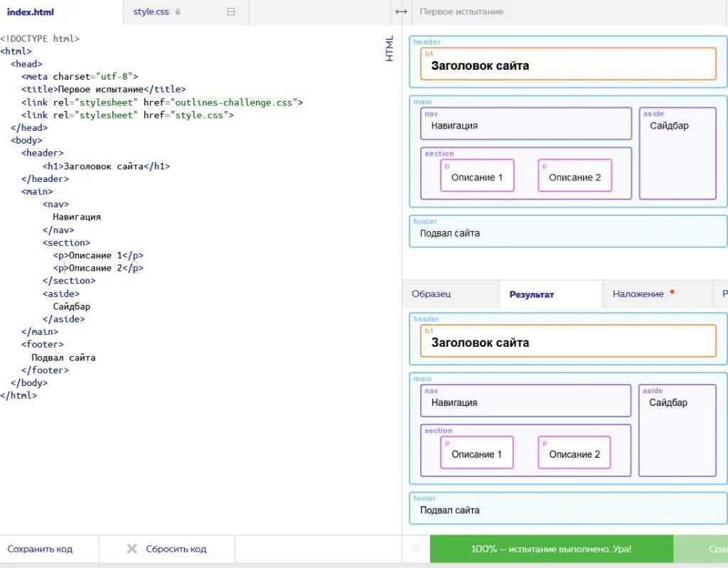Image resolution: width=728 pixels, height=568 pixels.
Task: Open the style.css editor tab
Action: [151, 12]
